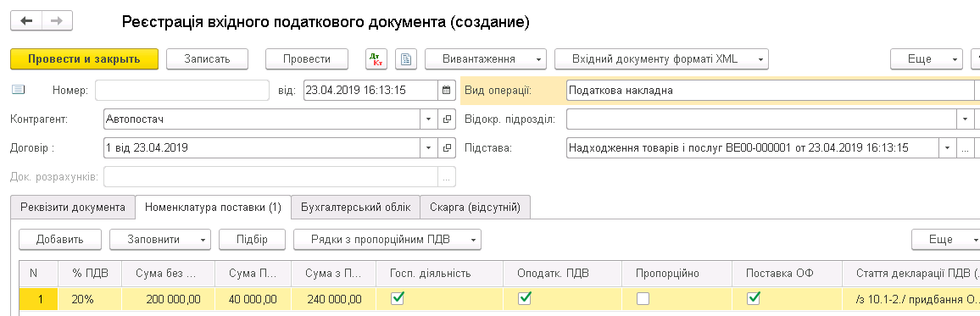Select row number 1 cell in N column
This screenshot has width=980, height=316.
point(39,299)
